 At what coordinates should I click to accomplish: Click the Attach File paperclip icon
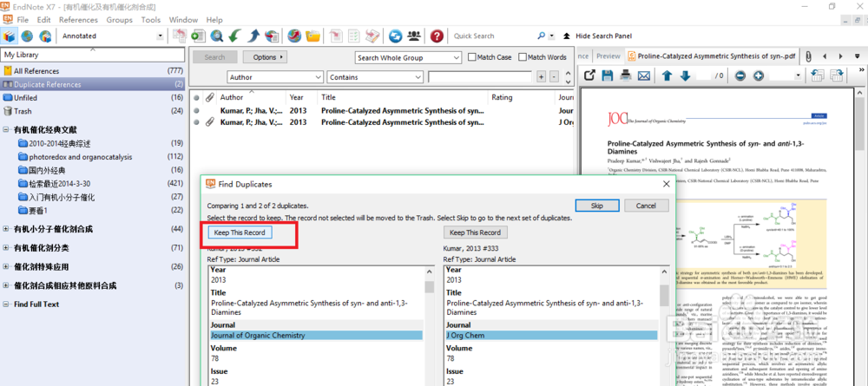[807, 56]
